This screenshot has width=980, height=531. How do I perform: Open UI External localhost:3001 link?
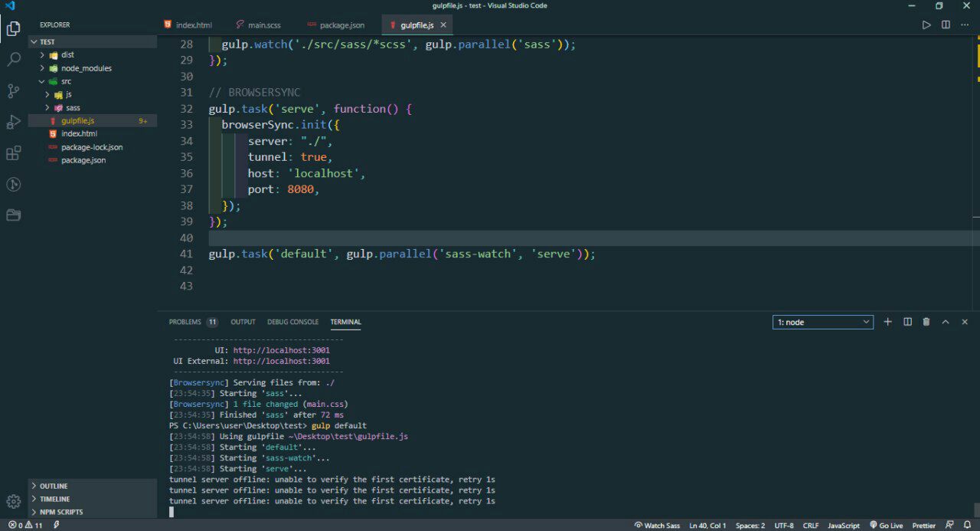[282, 361]
